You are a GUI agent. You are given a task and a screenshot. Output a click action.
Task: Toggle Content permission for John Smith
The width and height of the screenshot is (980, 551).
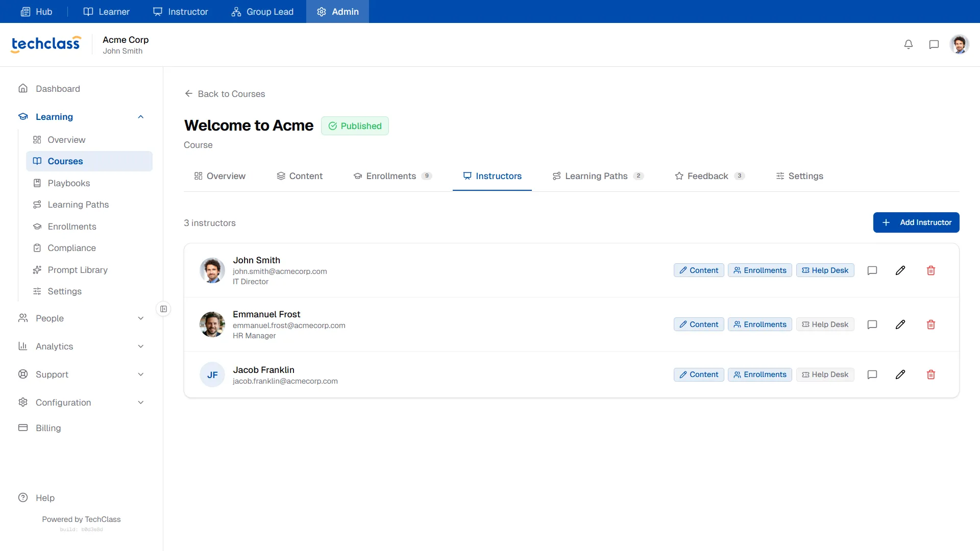click(x=699, y=270)
